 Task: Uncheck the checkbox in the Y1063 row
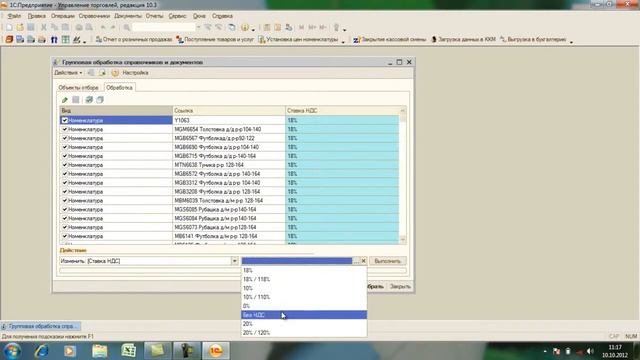point(64,120)
